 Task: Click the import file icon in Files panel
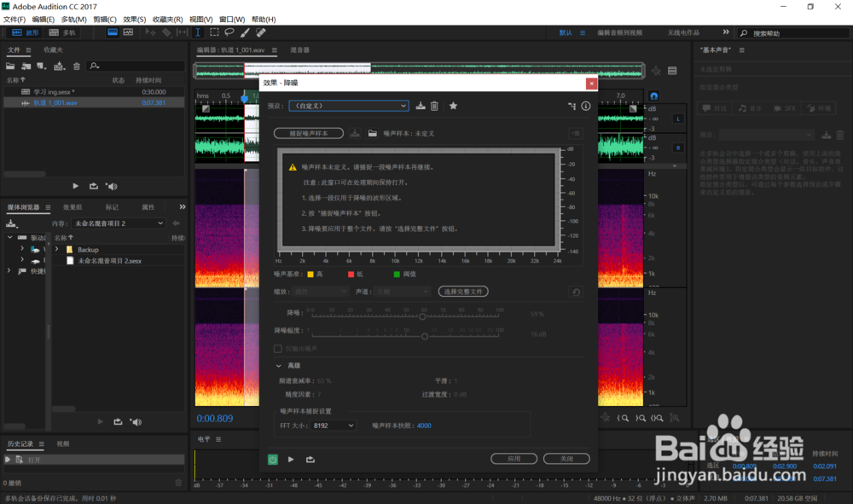pyautogui.click(x=26, y=67)
